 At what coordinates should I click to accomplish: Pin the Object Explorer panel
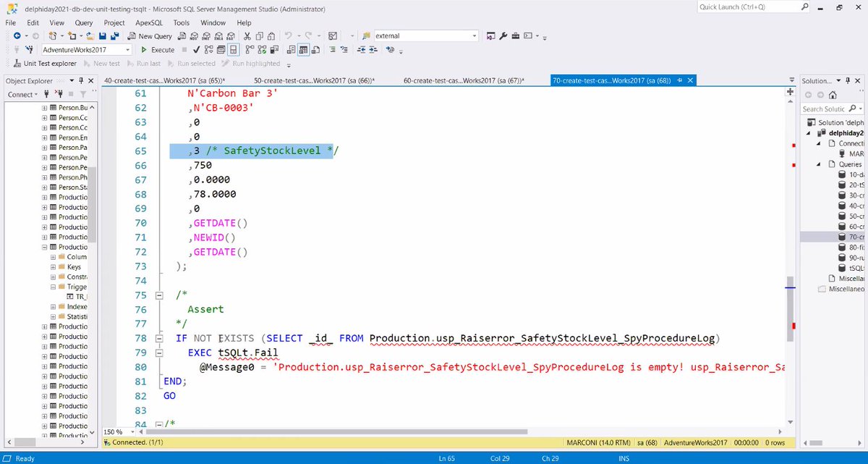(x=81, y=81)
